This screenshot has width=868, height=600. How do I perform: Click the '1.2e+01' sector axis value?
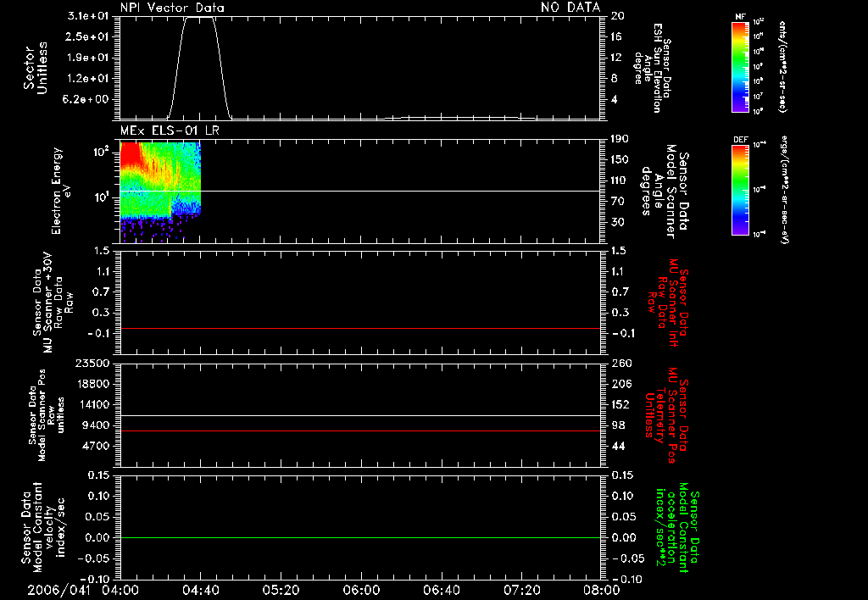[87, 79]
